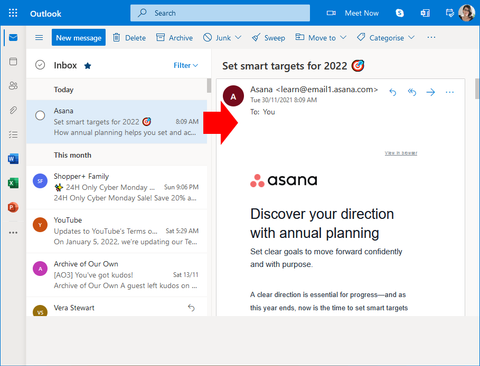480x366 pixels.
Task: Click the Meet Now video icon
Action: click(x=331, y=13)
